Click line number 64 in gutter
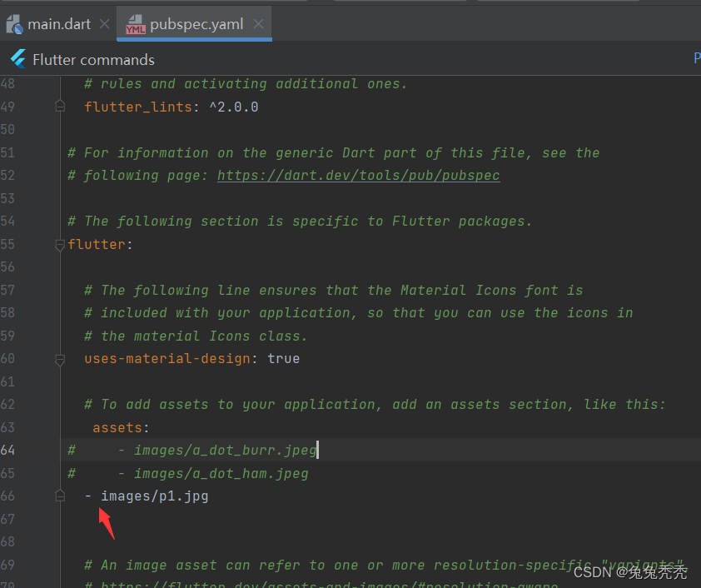This screenshot has height=588, width=701. tap(7, 450)
